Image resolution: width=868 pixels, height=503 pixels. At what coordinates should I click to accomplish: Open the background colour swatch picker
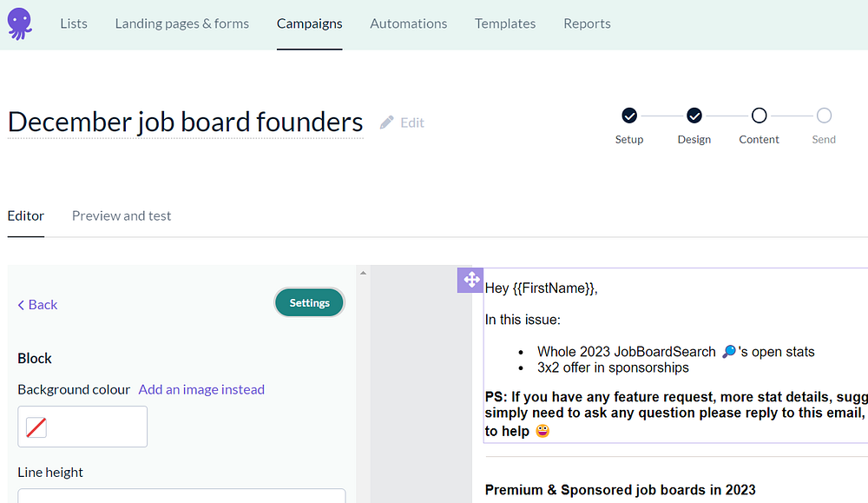[x=36, y=427]
